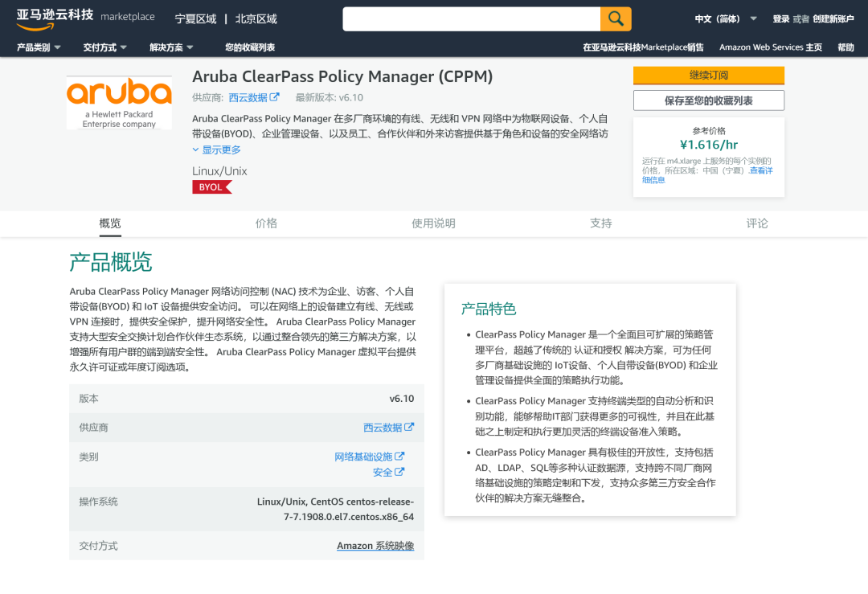The image size is (868, 594).
Task: Click external-link icon next to 网络基础设施
Action: 399,457
